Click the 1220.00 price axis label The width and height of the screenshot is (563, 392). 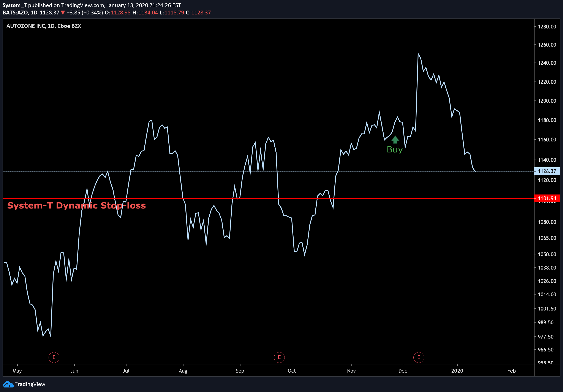547,82
